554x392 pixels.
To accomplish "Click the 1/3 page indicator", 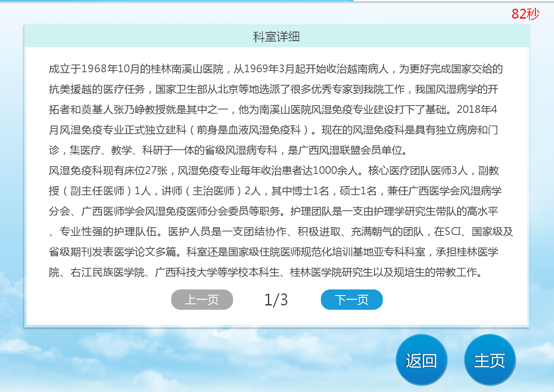I will [276, 300].
